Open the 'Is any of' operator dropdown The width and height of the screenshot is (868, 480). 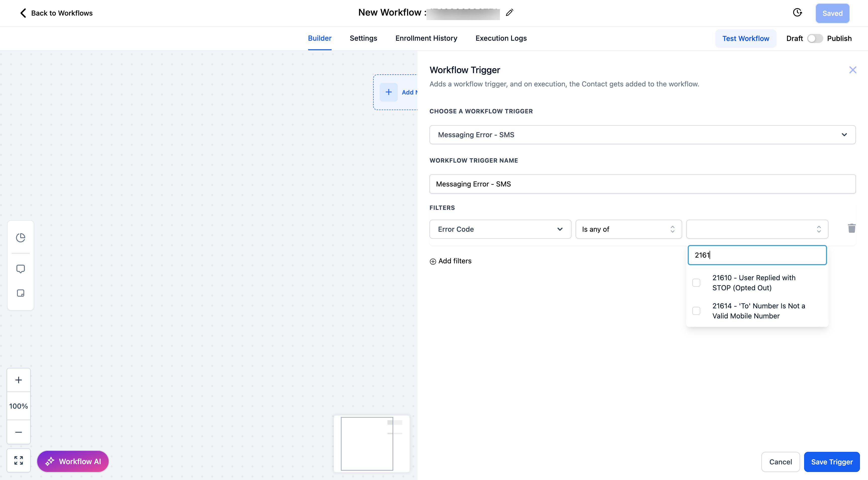point(628,229)
